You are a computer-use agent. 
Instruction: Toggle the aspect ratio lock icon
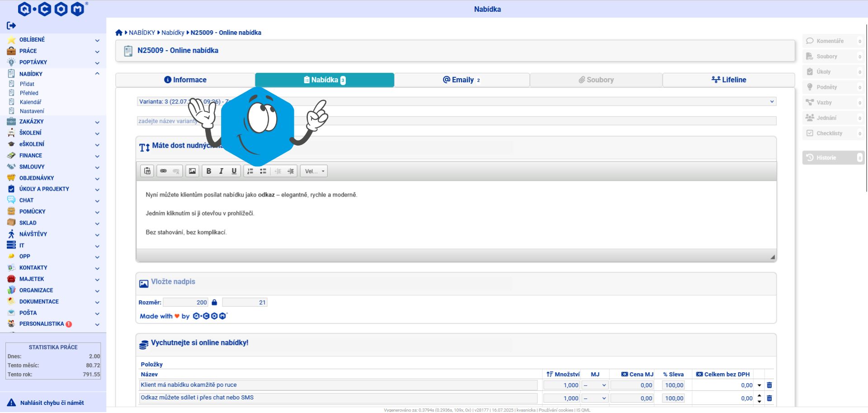[x=214, y=303]
